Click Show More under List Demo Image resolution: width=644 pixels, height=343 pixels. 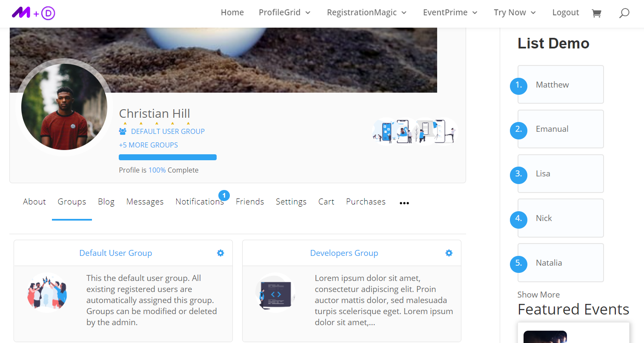(x=538, y=295)
